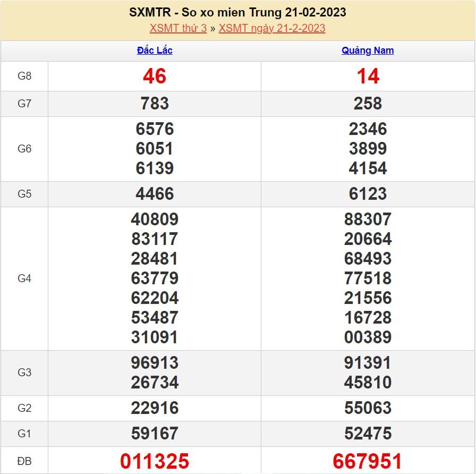Select the G8 row label

click(24, 76)
